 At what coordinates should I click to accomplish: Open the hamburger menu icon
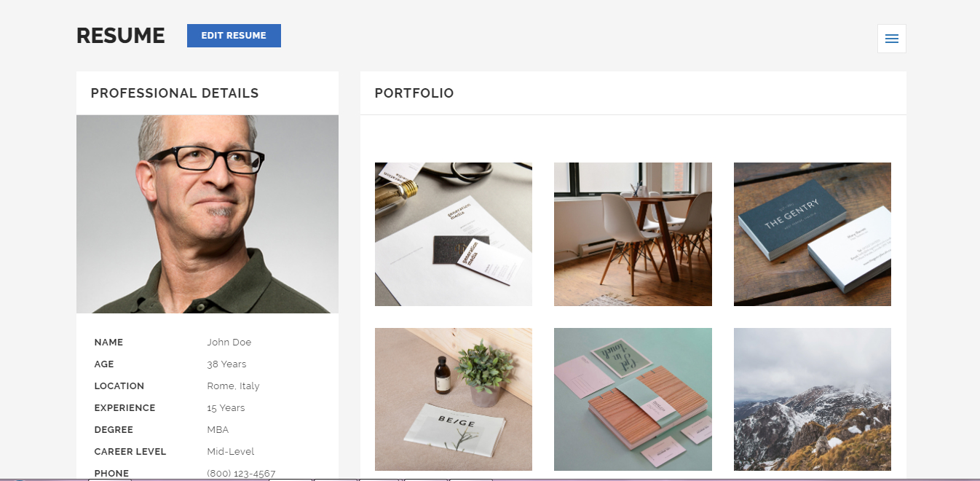(x=892, y=39)
